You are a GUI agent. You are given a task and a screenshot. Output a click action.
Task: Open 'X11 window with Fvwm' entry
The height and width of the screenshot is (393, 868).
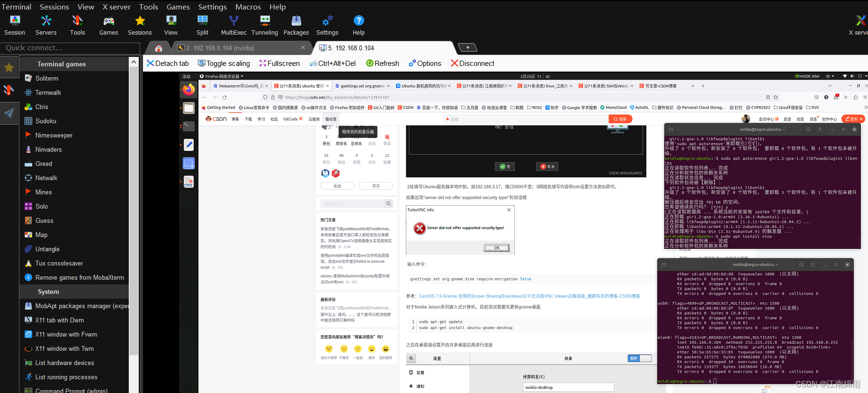[66, 334]
